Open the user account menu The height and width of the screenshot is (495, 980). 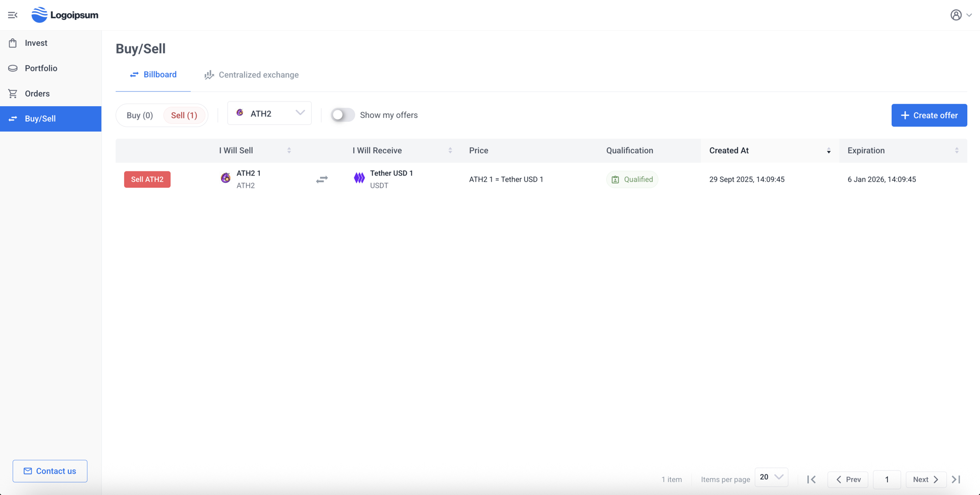pos(961,15)
